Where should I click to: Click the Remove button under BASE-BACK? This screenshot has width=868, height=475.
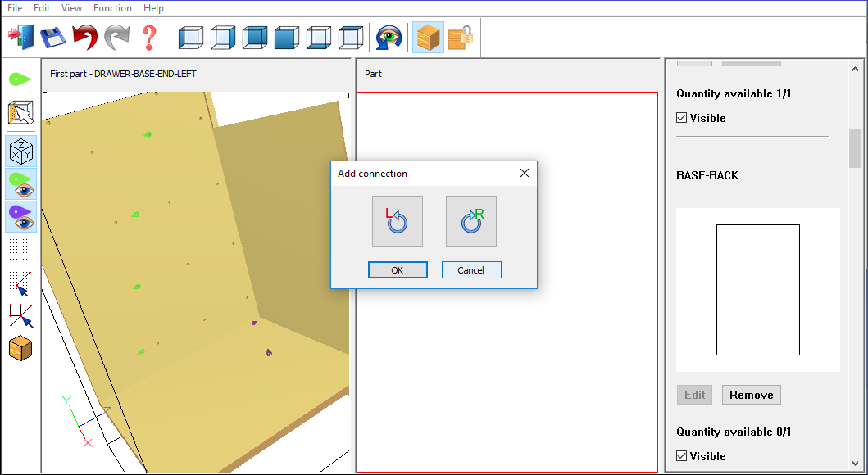[x=751, y=395]
